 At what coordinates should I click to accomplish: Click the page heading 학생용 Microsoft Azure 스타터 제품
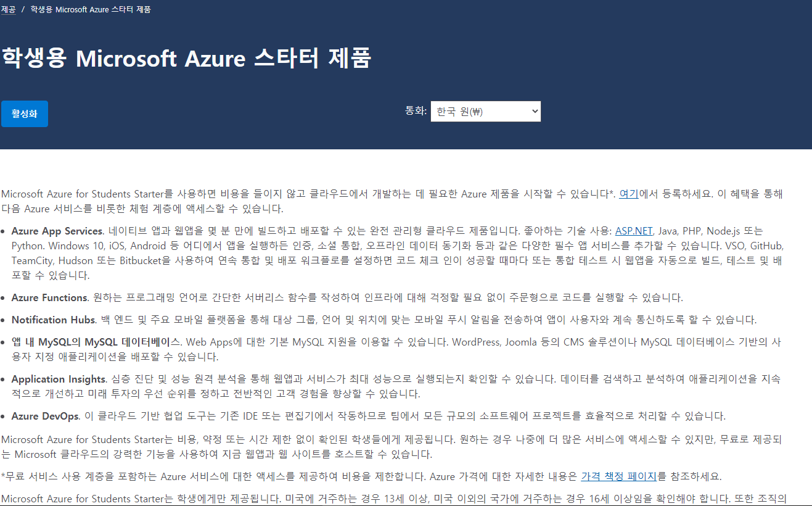tap(186, 59)
